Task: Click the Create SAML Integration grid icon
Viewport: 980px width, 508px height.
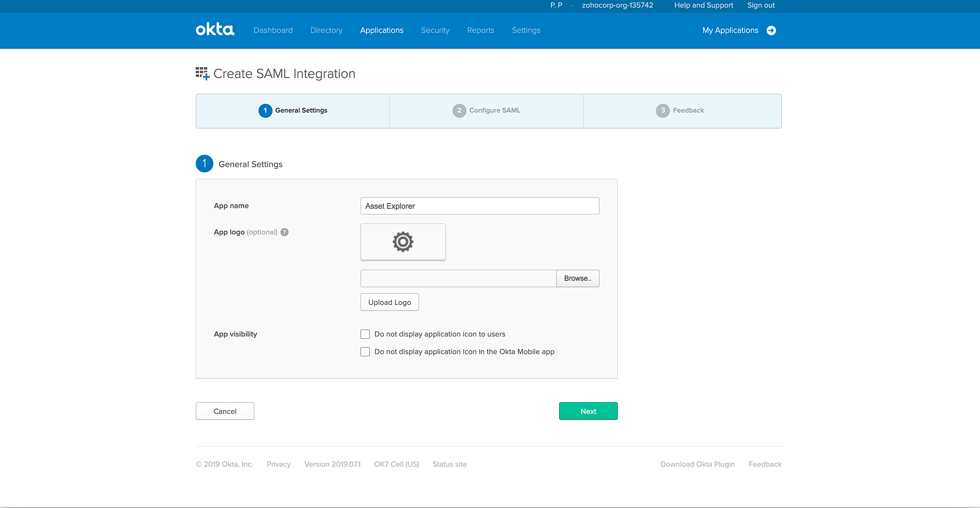Action: 202,74
